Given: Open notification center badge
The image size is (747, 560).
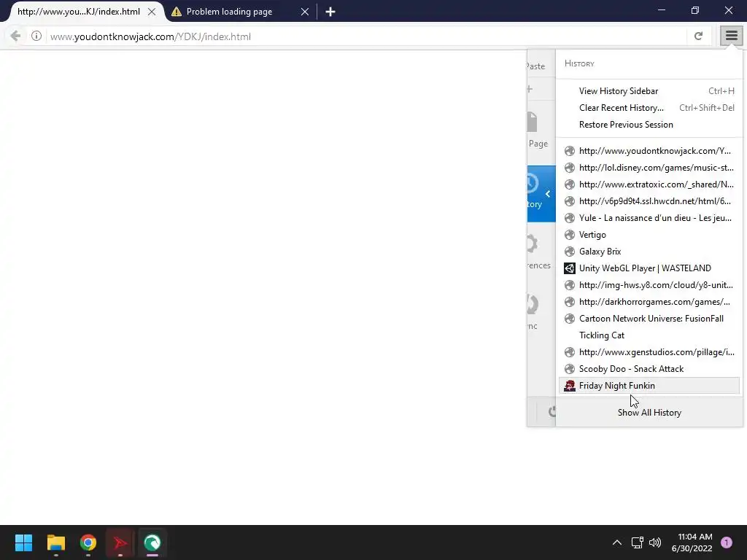Looking at the screenshot, I should pyautogui.click(x=727, y=542).
